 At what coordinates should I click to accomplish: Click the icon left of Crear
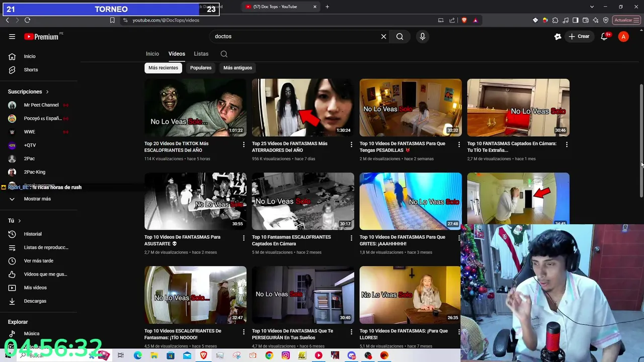pos(557,36)
